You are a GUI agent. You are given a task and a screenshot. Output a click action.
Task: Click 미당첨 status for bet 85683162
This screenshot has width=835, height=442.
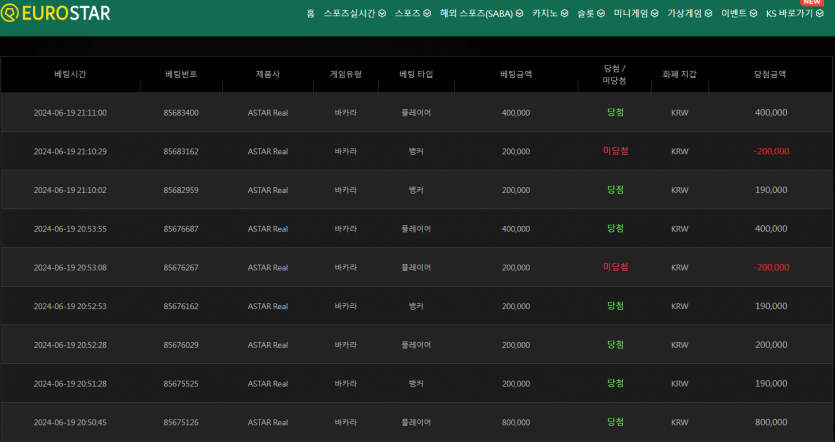(x=615, y=151)
